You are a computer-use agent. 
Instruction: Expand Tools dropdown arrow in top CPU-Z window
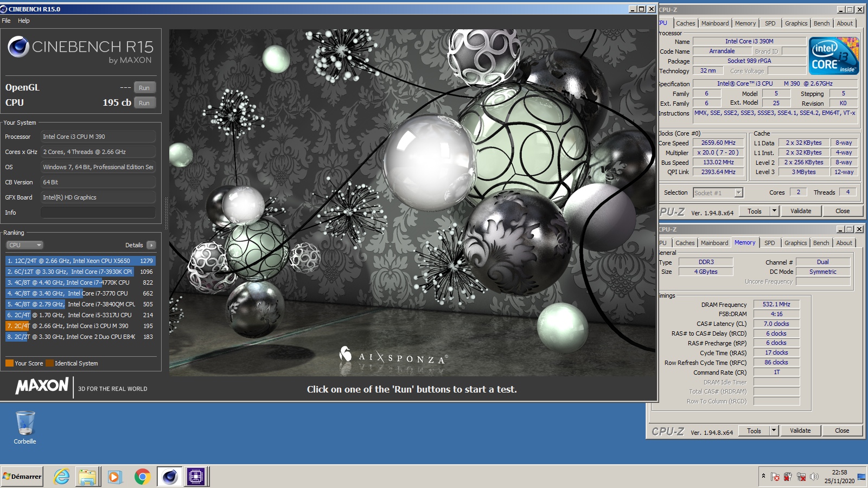click(775, 211)
